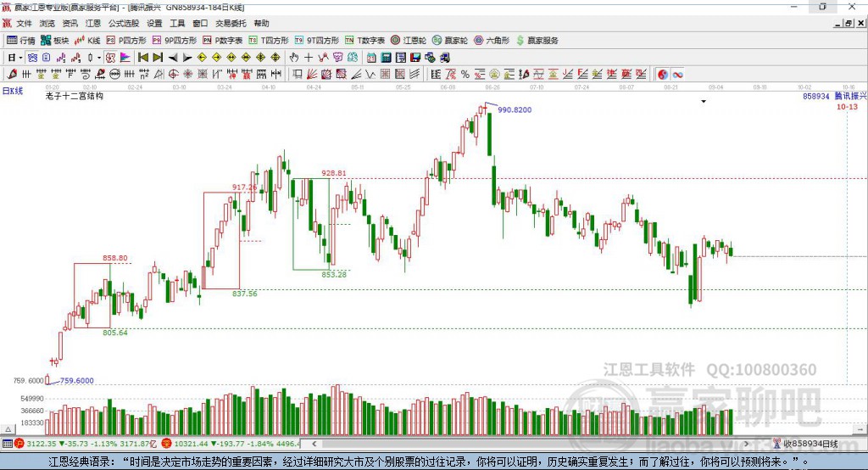
Task: Collapse volume panel with up triangle button
Action: pos(8,429)
